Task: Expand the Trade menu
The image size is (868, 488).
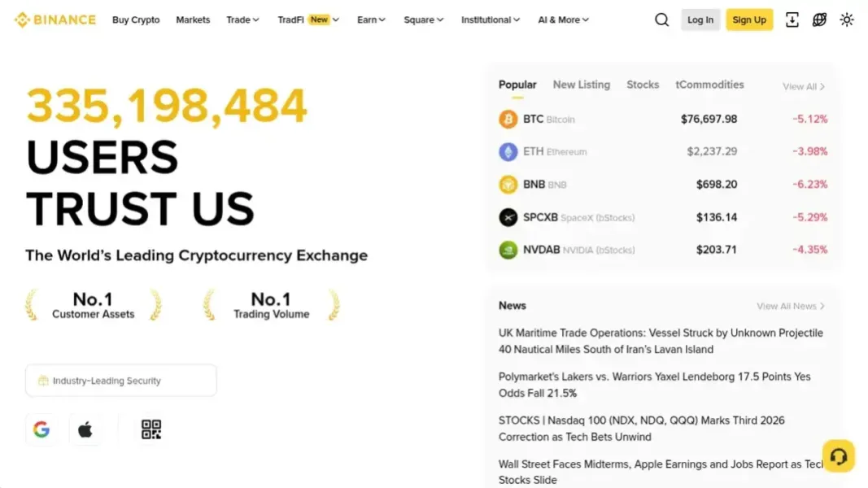Action: tap(242, 20)
